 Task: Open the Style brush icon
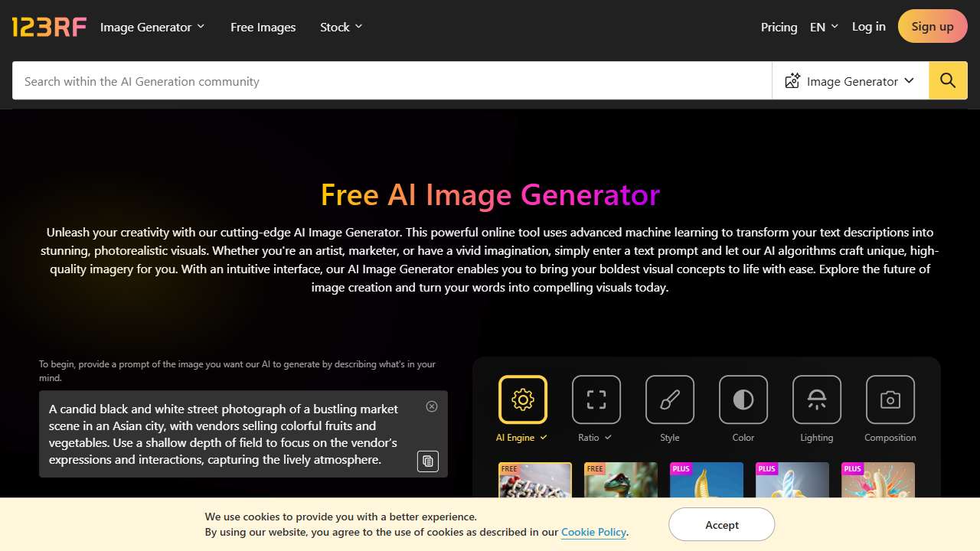coord(669,399)
